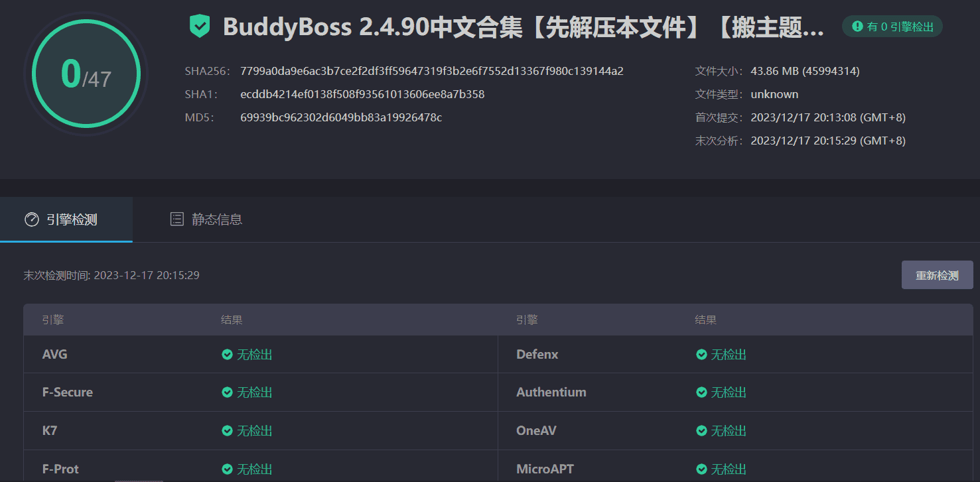This screenshot has width=980, height=482.
Task: Click the "有 0 引擎检出" status badge
Action: coord(892,27)
